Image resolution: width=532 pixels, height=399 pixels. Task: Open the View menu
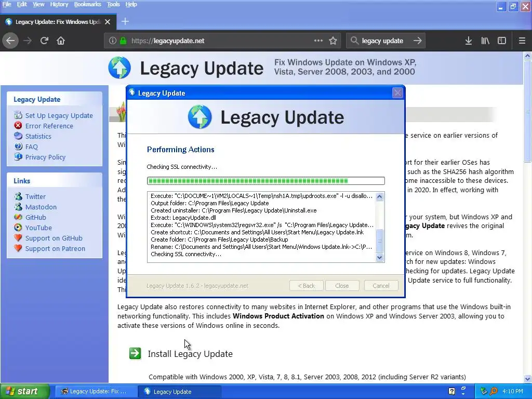click(x=38, y=4)
